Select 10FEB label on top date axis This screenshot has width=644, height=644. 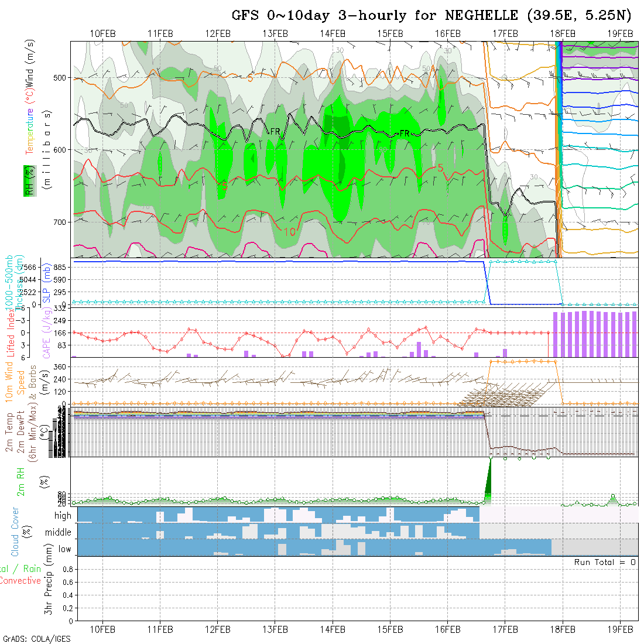tap(102, 34)
